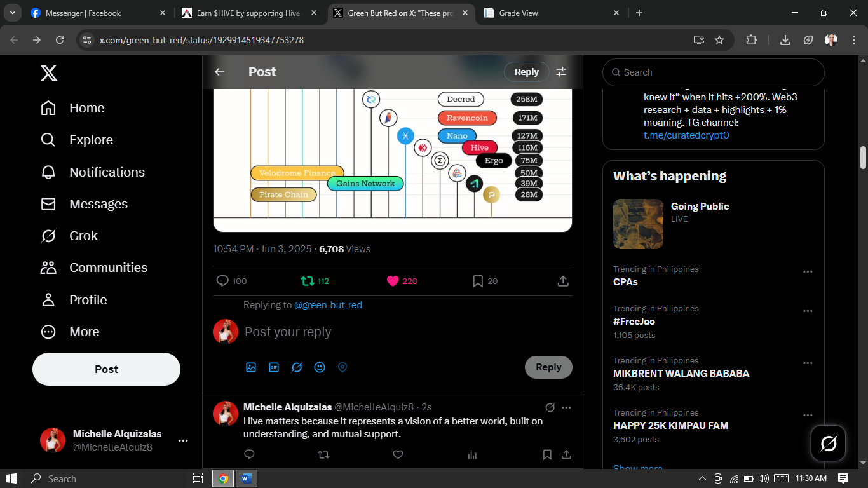Click the white Post button in sidebar

pyautogui.click(x=106, y=369)
